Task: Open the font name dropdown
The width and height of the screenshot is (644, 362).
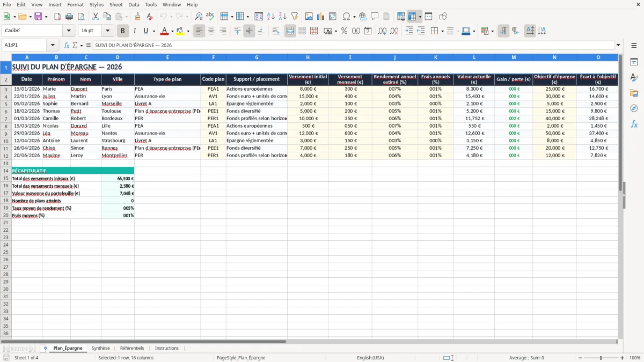Action: coord(69,31)
